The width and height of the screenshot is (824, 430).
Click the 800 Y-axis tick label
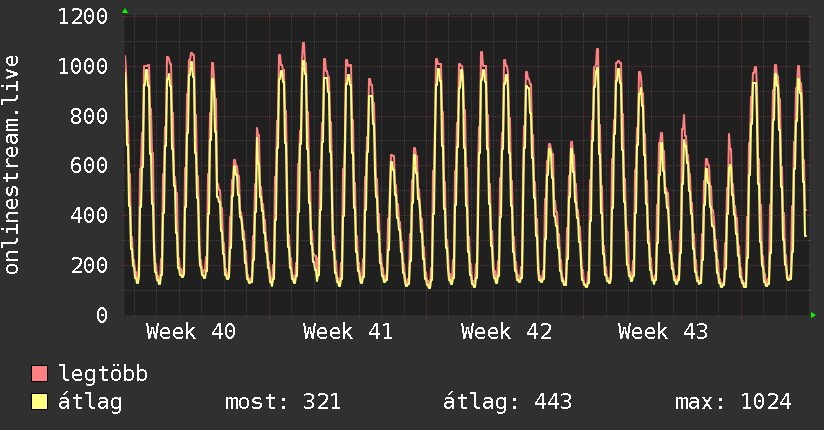coord(90,116)
